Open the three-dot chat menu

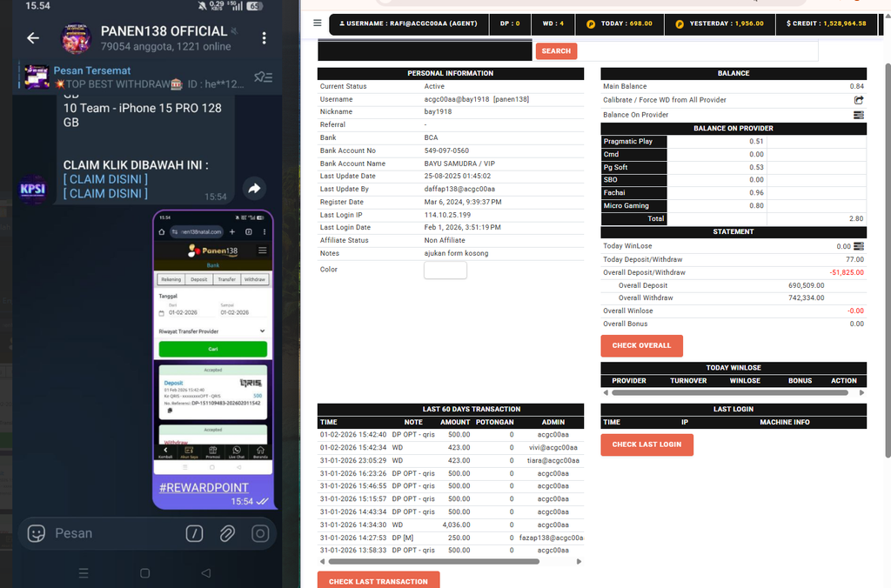pyautogui.click(x=265, y=38)
